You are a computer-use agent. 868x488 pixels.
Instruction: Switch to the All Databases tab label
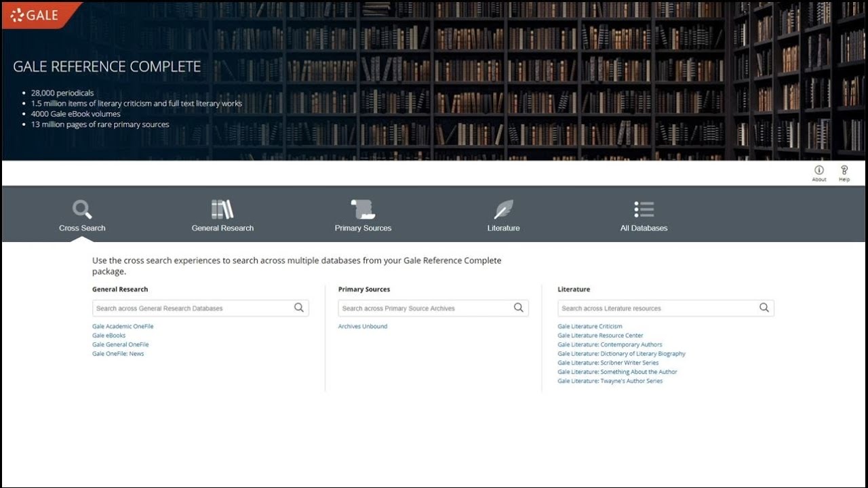coord(644,228)
